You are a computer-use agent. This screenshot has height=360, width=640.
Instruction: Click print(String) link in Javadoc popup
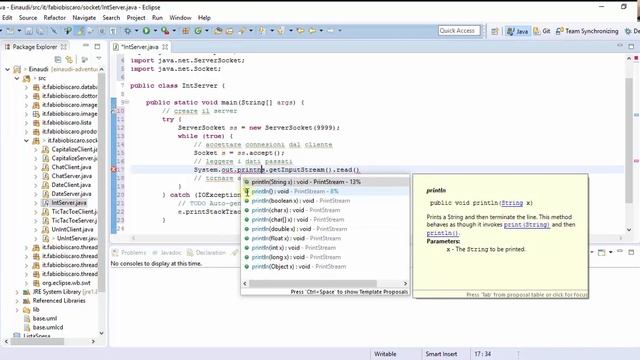pos(527,225)
